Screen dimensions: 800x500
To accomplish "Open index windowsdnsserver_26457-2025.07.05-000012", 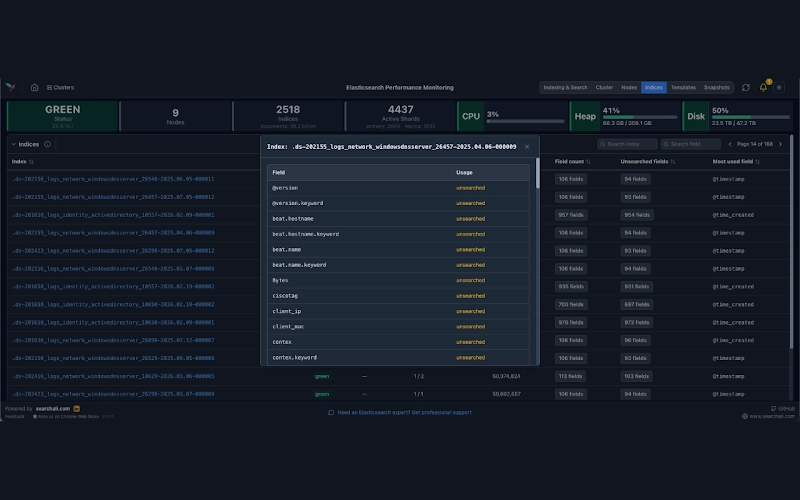I will tap(113, 197).
